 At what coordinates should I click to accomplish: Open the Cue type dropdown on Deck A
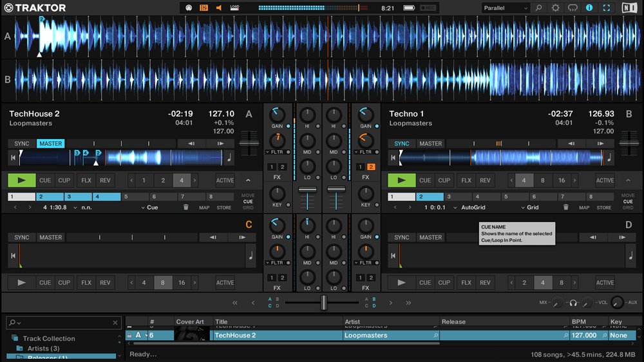[149, 207]
